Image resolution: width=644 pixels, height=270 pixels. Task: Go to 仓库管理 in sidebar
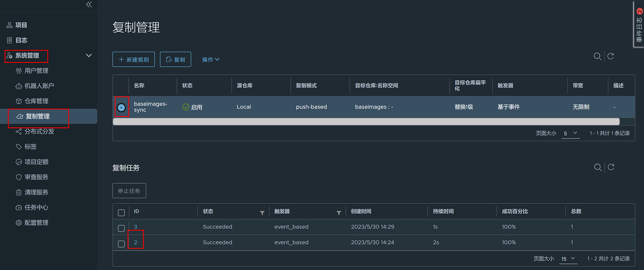(36, 101)
